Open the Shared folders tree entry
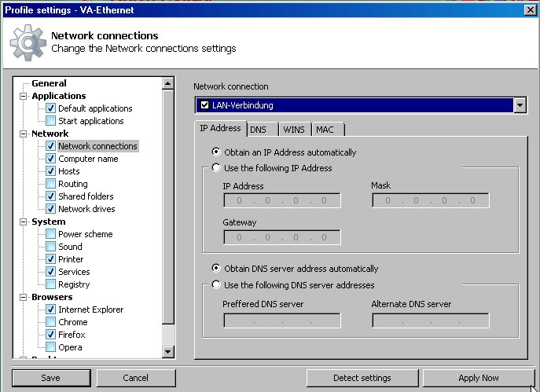The width and height of the screenshot is (540, 392). click(86, 196)
